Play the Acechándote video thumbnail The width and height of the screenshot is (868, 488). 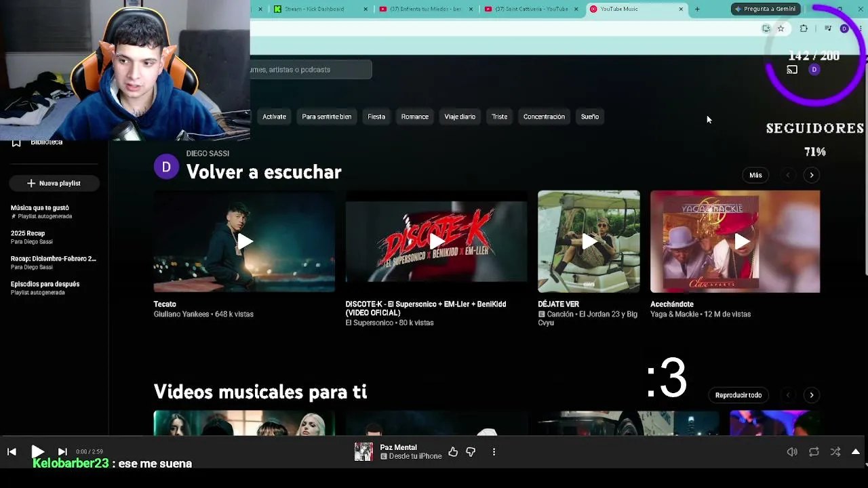coord(735,241)
